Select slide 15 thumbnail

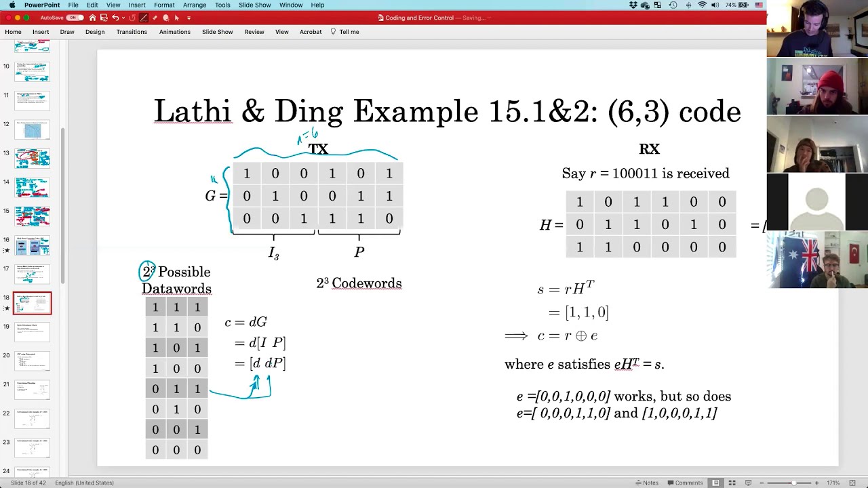33,216
